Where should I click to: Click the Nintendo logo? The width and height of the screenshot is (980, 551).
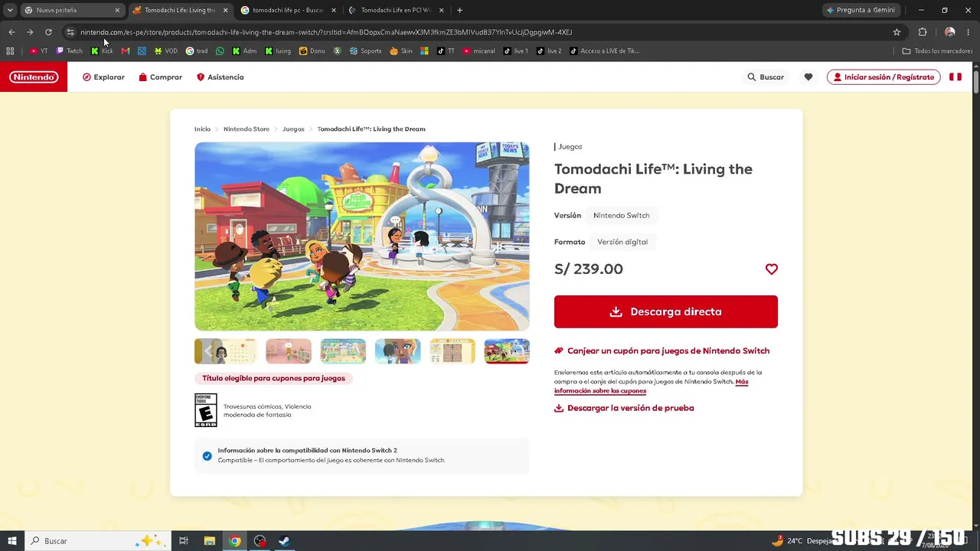pos(34,77)
